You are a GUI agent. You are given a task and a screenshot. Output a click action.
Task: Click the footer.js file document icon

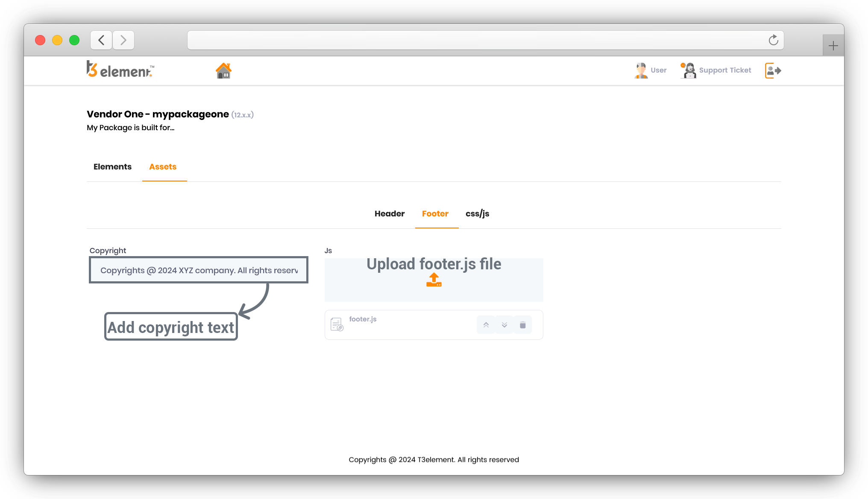337,324
